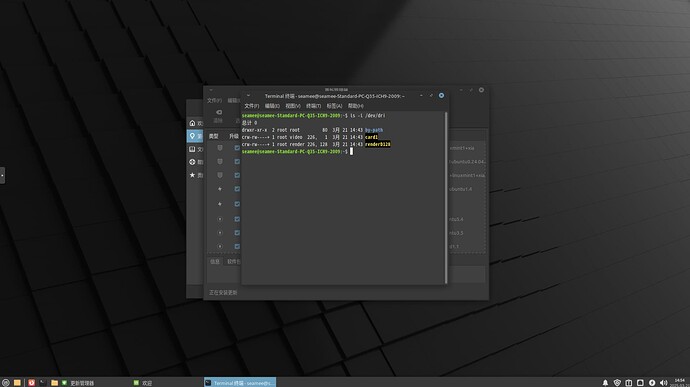Open the notifications bell in system tray

pyautogui.click(x=605, y=383)
